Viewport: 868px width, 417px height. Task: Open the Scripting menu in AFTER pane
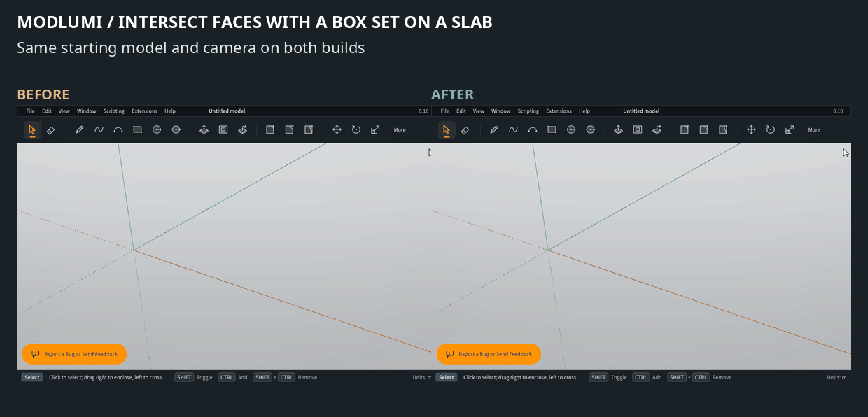coord(528,111)
